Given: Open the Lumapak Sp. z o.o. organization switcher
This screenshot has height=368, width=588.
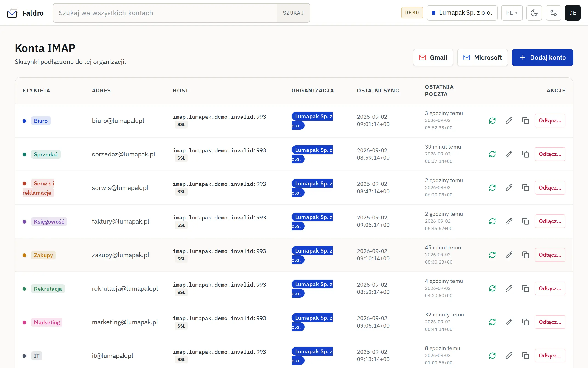Looking at the screenshot, I should pos(462,13).
